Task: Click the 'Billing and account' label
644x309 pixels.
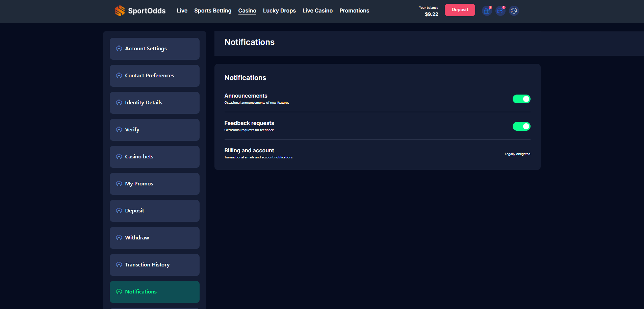Action: pyautogui.click(x=249, y=150)
